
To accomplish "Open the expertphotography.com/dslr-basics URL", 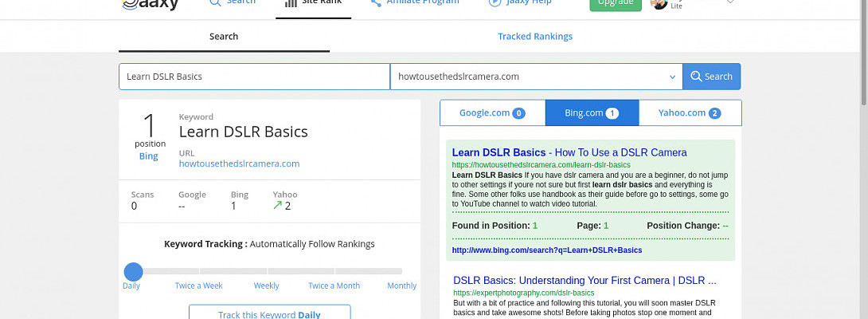I will pos(524,293).
